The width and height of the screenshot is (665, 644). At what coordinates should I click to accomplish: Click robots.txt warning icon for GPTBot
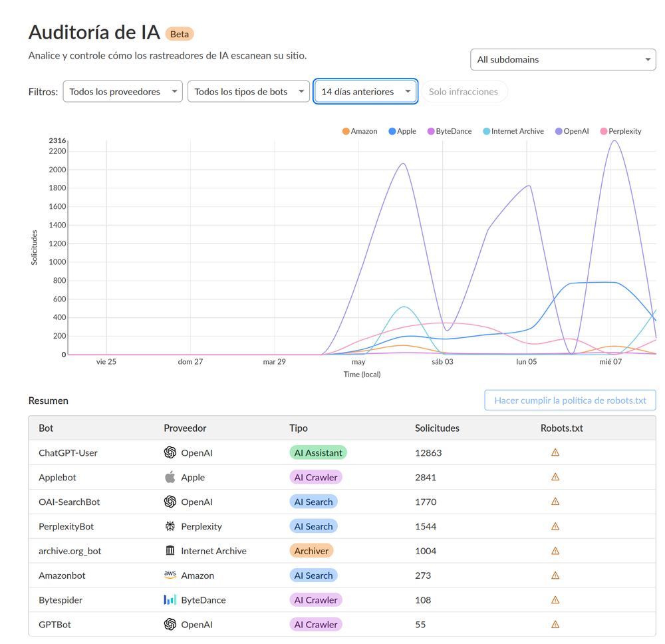(555, 625)
